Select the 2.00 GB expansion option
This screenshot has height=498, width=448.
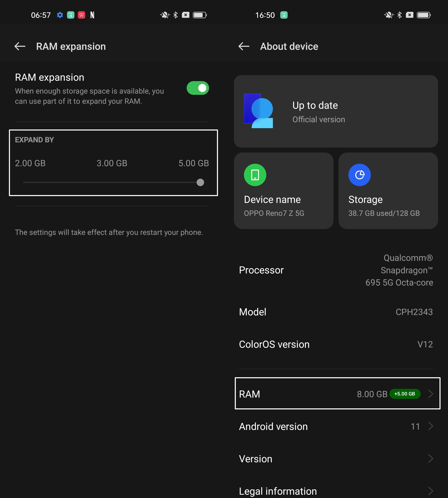[x=30, y=163]
